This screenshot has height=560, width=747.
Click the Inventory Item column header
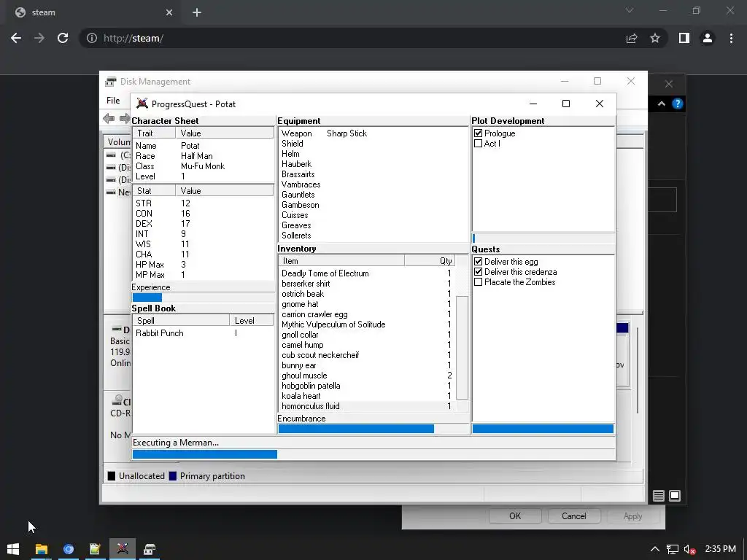pyautogui.click(x=341, y=261)
